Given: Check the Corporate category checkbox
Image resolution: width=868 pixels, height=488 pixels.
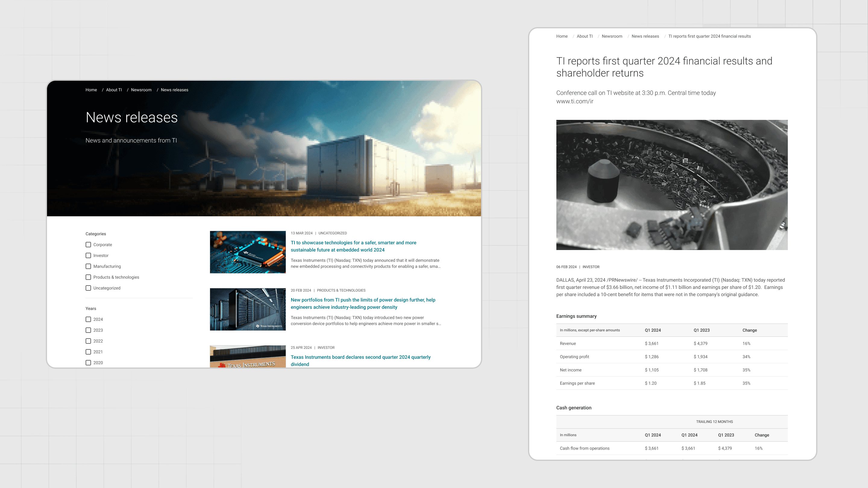Looking at the screenshot, I should click(88, 245).
